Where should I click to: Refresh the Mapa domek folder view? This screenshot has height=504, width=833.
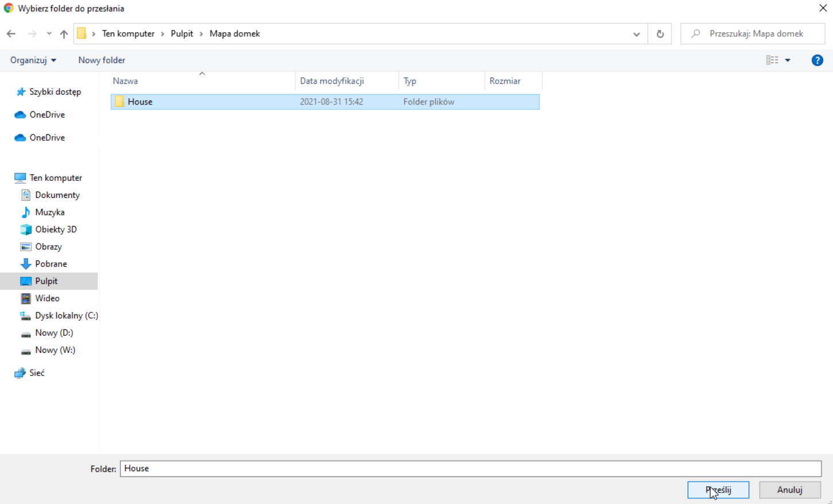(660, 34)
